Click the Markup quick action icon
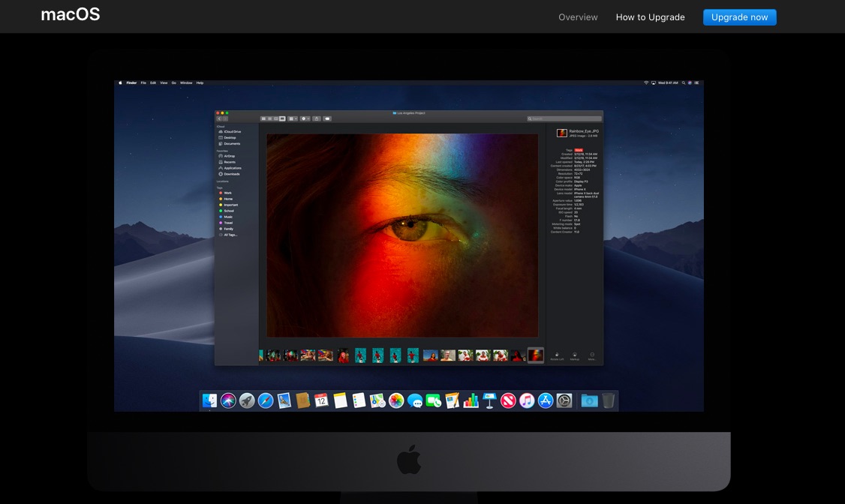This screenshot has height=504, width=845. pyautogui.click(x=575, y=355)
